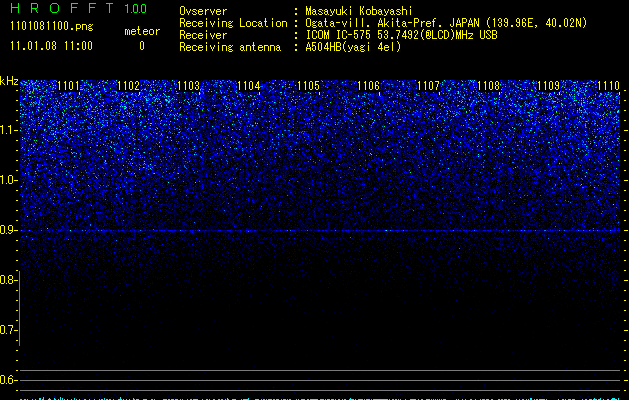Click the 0.9 kHz axis label

[8, 230]
